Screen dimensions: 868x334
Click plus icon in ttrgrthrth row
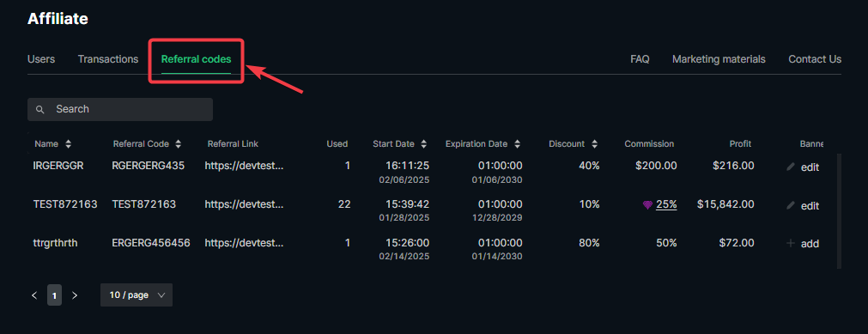791,243
